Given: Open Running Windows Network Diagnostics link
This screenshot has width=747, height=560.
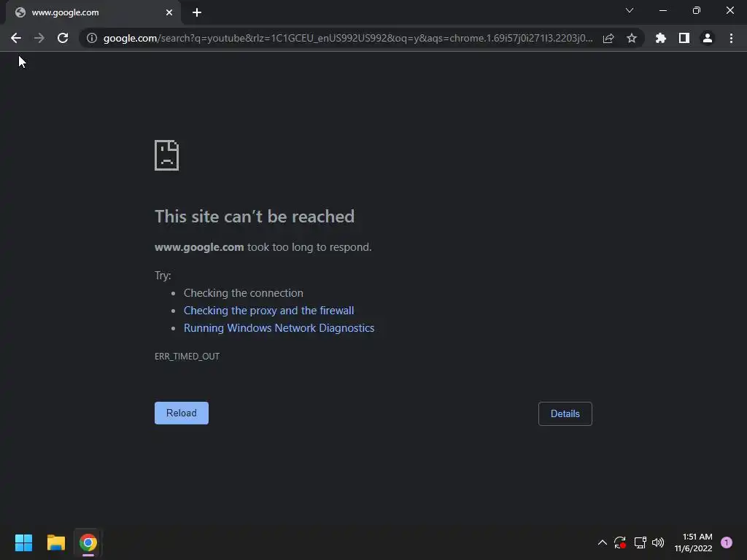Looking at the screenshot, I should click(279, 328).
